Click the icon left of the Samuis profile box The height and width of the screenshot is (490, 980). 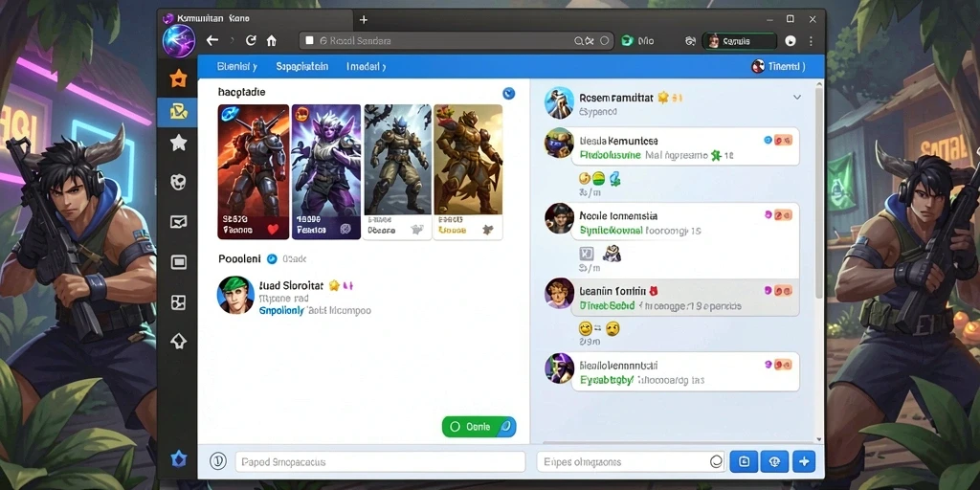click(690, 40)
